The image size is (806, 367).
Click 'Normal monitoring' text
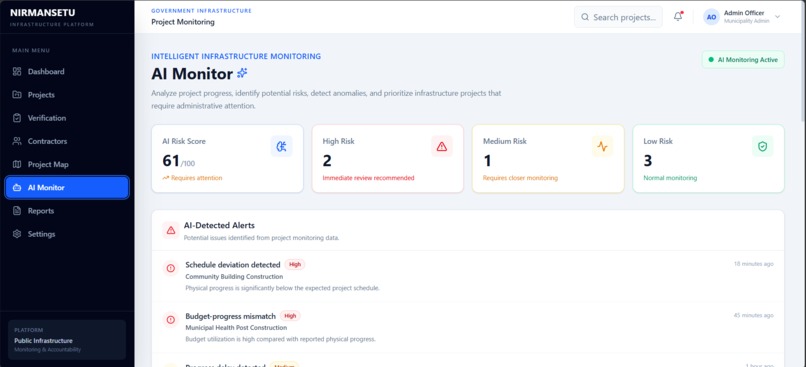(x=670, y=178)
